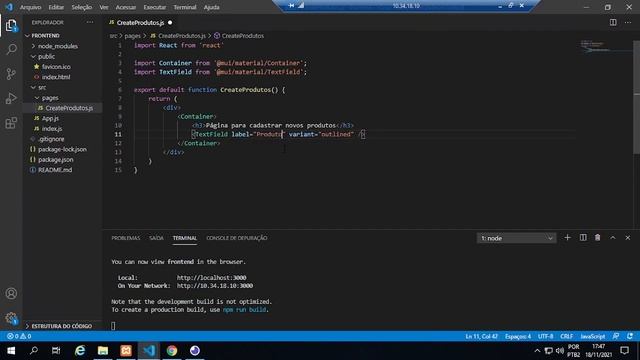The image size is (640, 360).
Task: Open the Ajuda menu
Action: click(211, 7)
